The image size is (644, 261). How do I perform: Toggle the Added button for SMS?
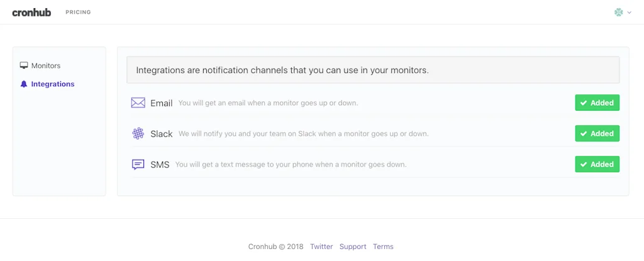[x=597, y=164]
